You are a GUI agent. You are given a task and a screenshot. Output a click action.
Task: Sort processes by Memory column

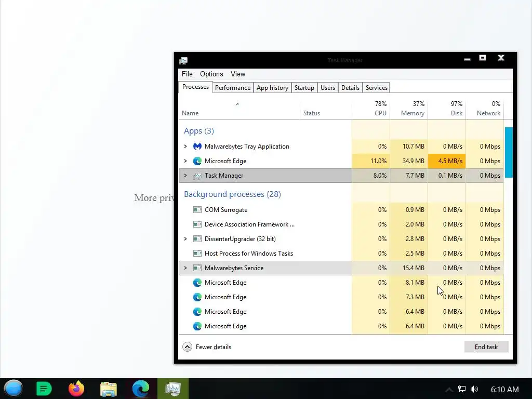409,109
